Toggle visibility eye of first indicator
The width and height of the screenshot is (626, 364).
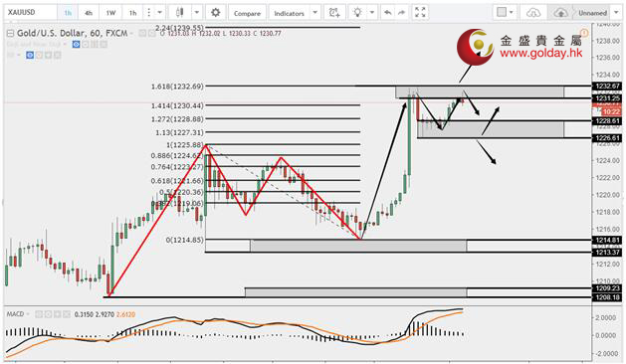click(x=76, y=45)
